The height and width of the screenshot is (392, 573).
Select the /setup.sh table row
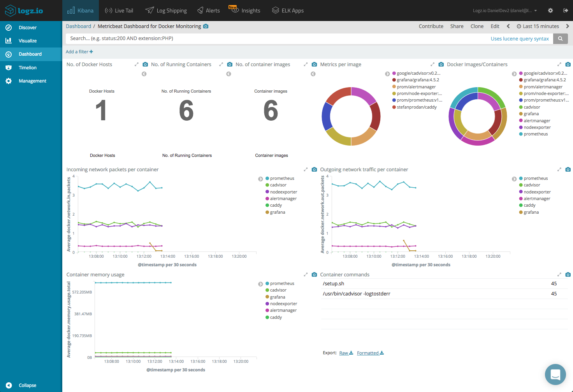(444, 284)
